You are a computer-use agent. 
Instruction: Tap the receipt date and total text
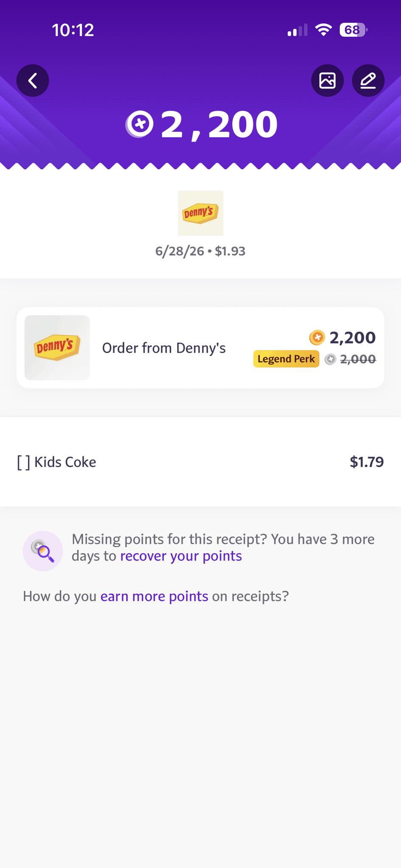tap(200, 251)
